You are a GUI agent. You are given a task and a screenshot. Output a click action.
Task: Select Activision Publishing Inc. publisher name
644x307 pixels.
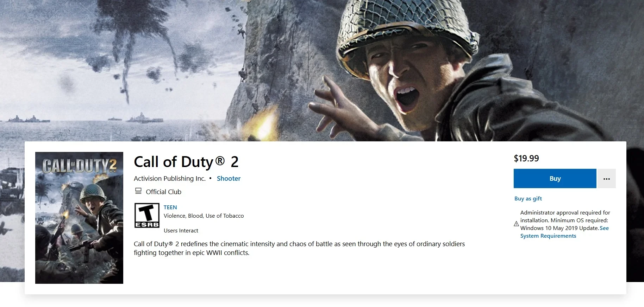170,178
